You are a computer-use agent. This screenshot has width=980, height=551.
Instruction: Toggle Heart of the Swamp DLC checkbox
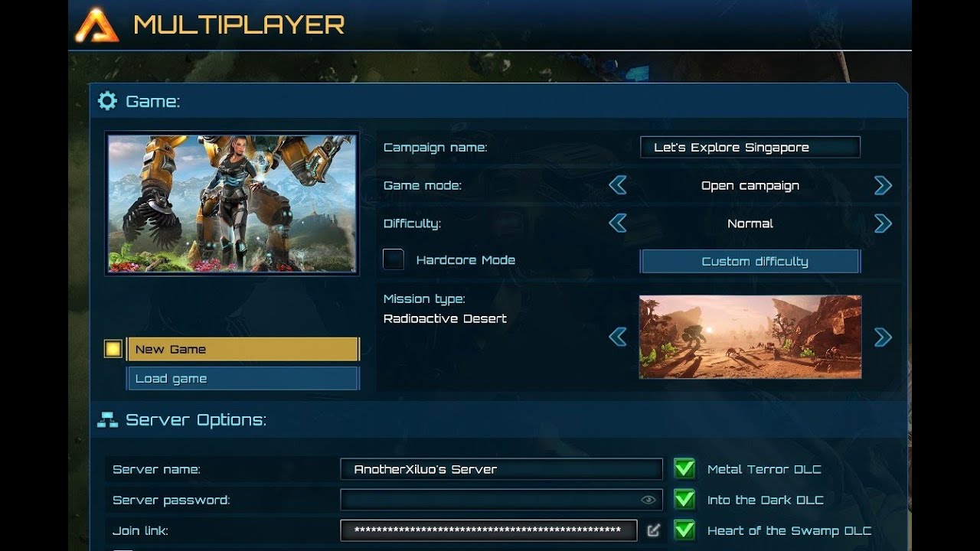[684, 530]
